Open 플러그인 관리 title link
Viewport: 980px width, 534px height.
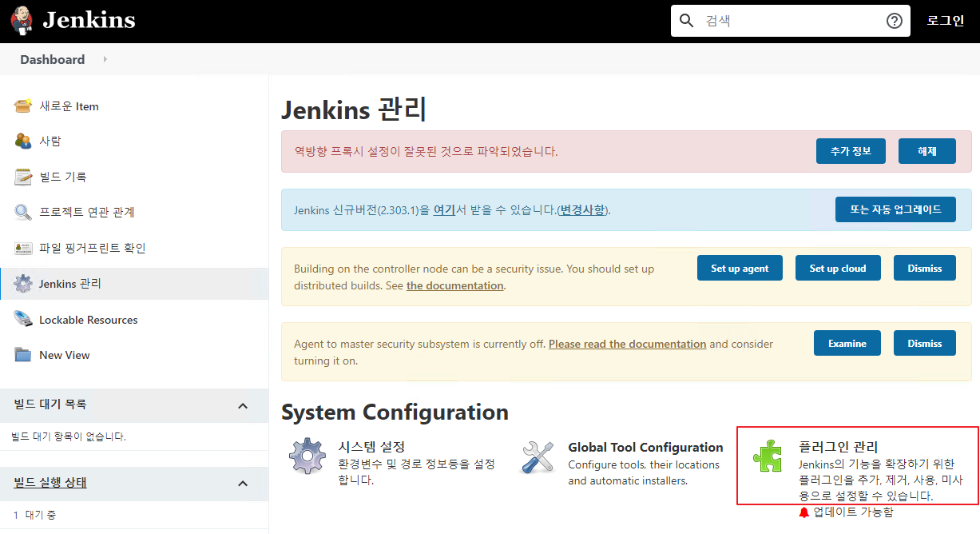coord(838,447)
